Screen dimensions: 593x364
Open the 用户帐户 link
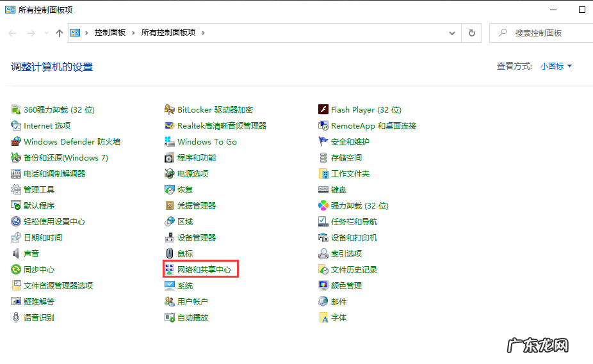click(x=193, y=302)
